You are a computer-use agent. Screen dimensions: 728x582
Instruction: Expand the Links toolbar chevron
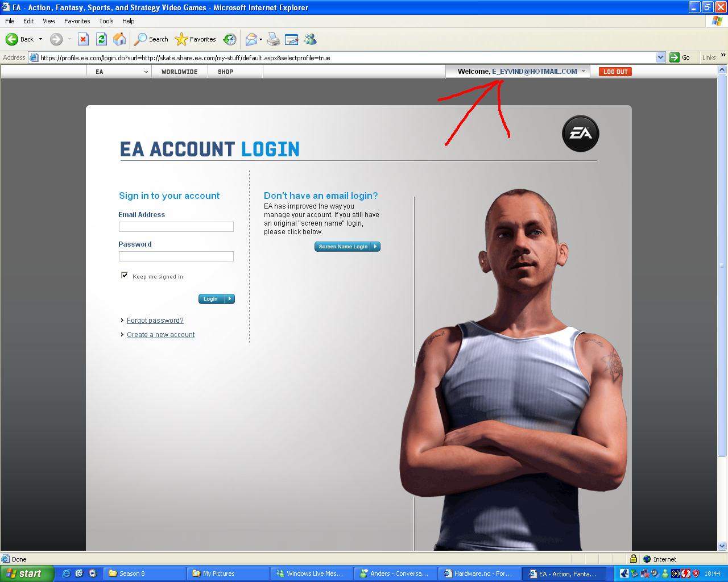coord(723,55)
